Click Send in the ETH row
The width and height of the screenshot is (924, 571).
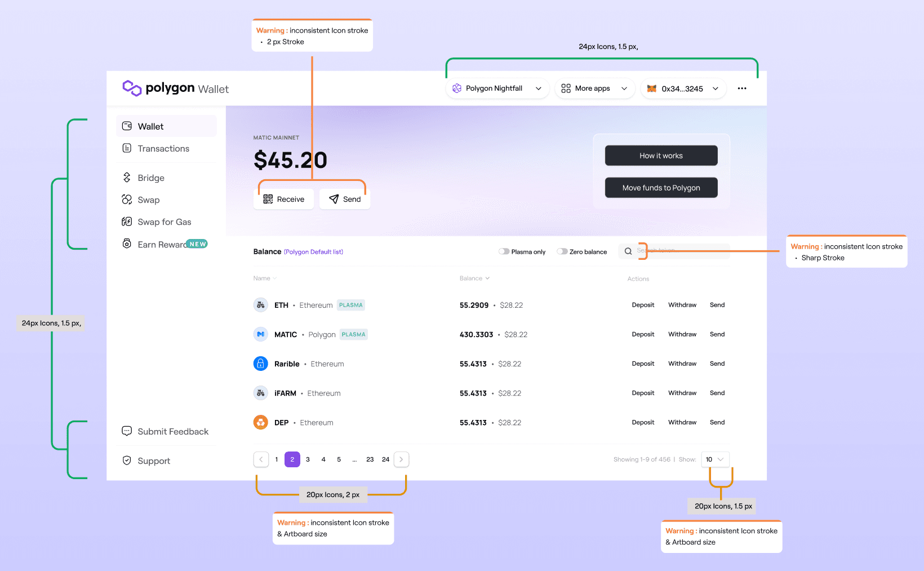[x=717, y=305]
